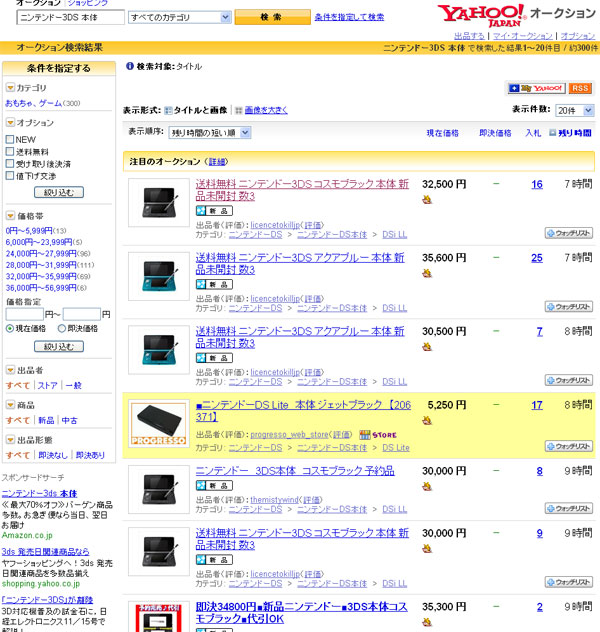
Task: Open the 条件を指定して検索 advanced search link
Action: tap(349, 17)
